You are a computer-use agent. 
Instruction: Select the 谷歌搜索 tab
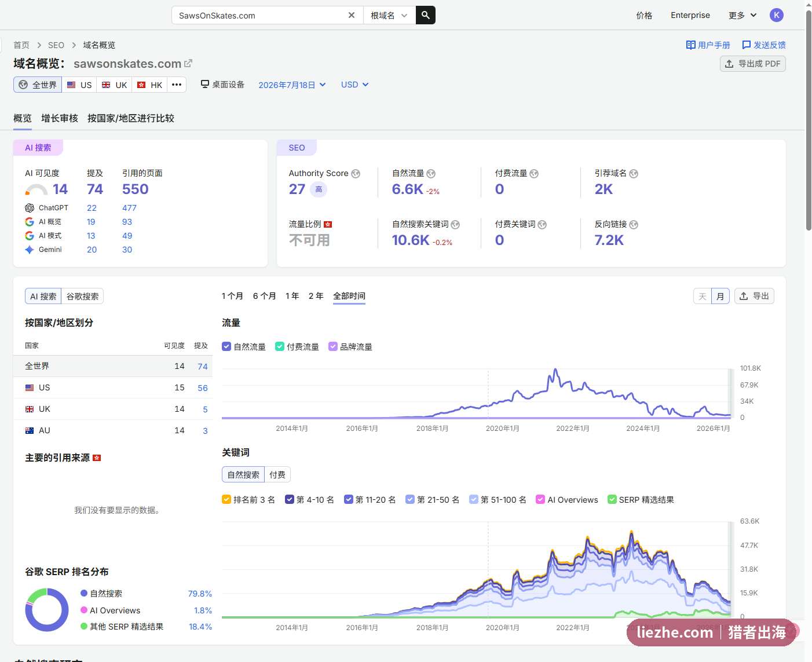pos(82,296)
